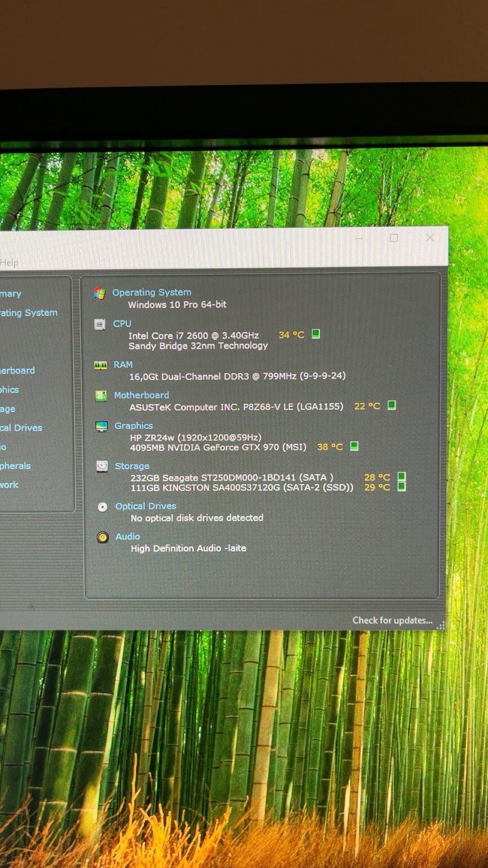
Task: Click '4095MB NVIDIA GeForce GTX 970 (MSI)' line
Action: [x=218, y=448]
